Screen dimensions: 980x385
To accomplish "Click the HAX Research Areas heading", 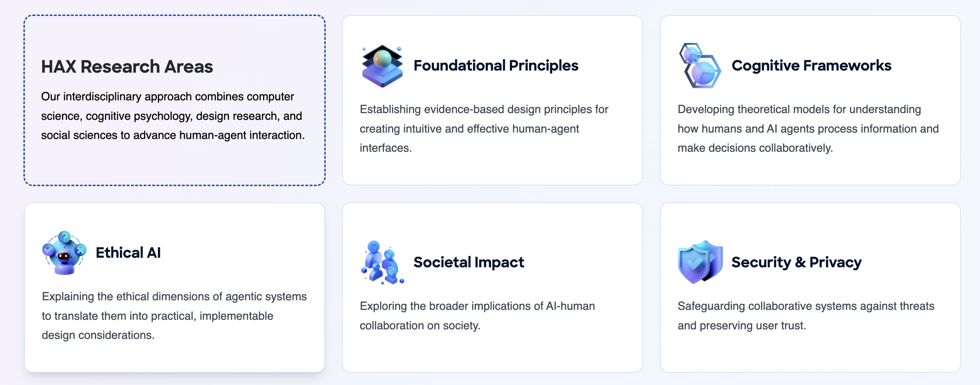I will tap(127, 67).
